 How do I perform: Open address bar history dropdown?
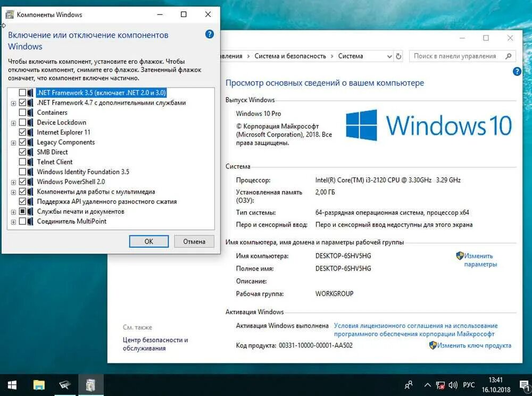coord(389,56)
